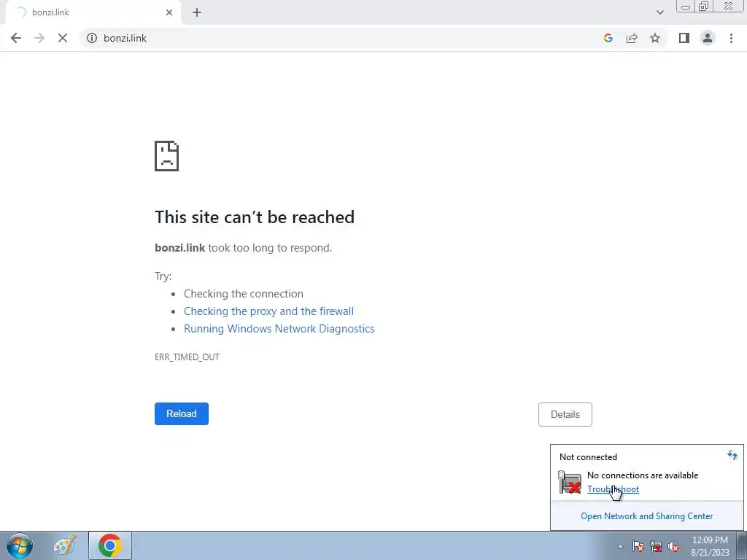Image resolution: width=747 pixels, height=560 pixels.
Task: Open the Paint icon on the taskbar
Action: [65, 545]
